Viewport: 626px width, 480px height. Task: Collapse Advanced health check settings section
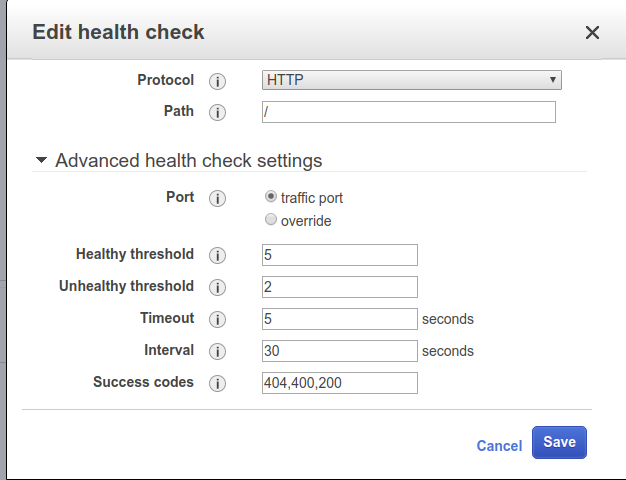coord(42,160)
